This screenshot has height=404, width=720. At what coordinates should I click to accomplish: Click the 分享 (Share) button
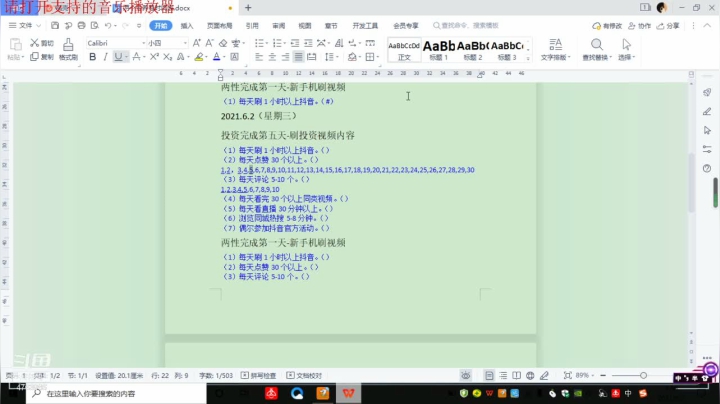668,26
